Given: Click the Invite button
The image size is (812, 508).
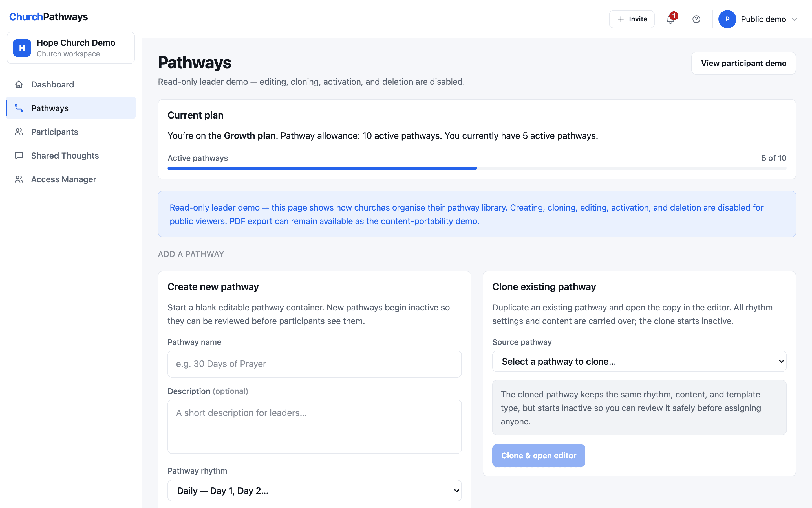Looking at the screenshot, I should (632, 19).
